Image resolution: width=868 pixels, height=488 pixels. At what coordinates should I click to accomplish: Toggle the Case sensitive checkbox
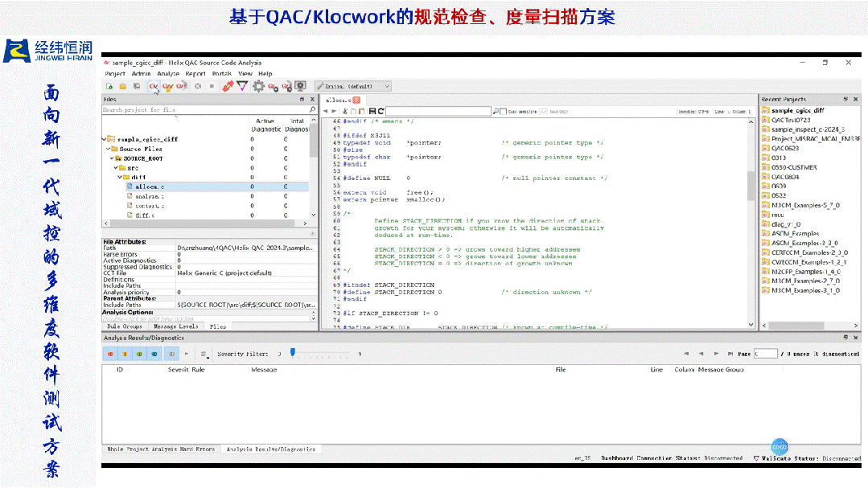(504, 111)
